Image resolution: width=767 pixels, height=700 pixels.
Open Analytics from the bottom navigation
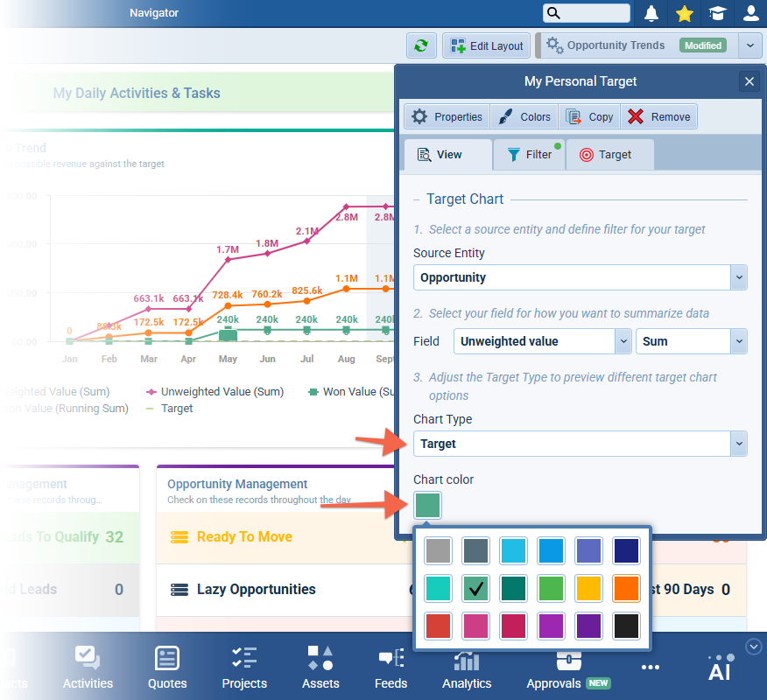(467, 669)
